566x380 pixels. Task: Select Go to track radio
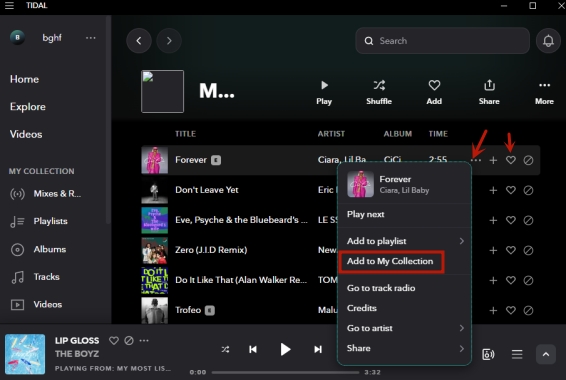(404, 288)
